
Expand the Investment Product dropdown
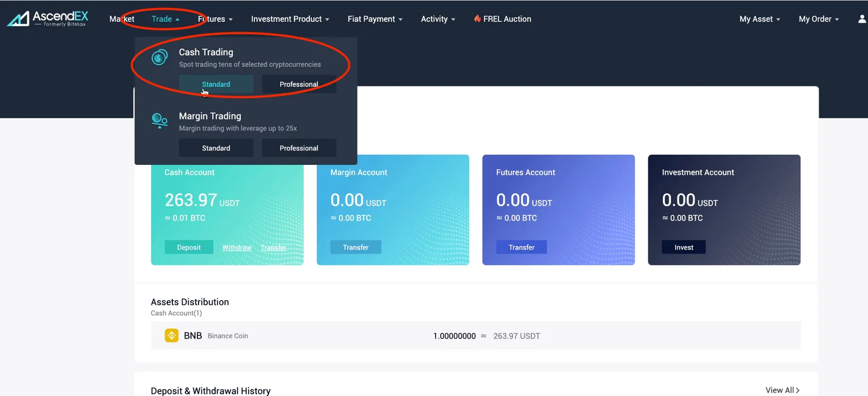(290, 19)
